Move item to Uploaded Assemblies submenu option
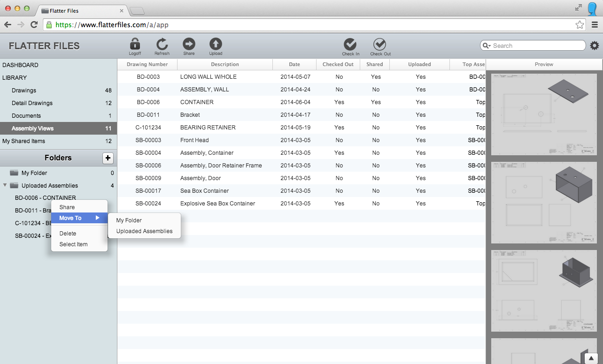The width and height of the screenshot is (603, 364). (144, 231)
